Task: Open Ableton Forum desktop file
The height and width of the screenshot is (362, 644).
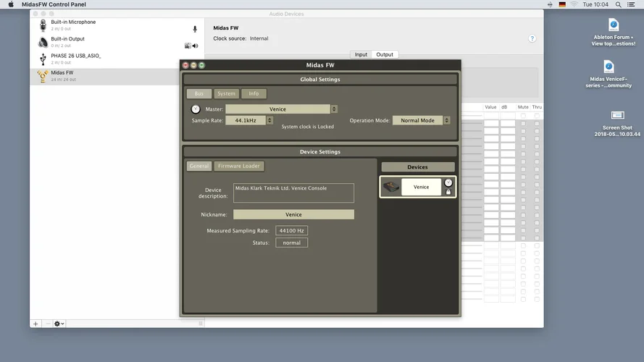Action: tap(613, 33)
